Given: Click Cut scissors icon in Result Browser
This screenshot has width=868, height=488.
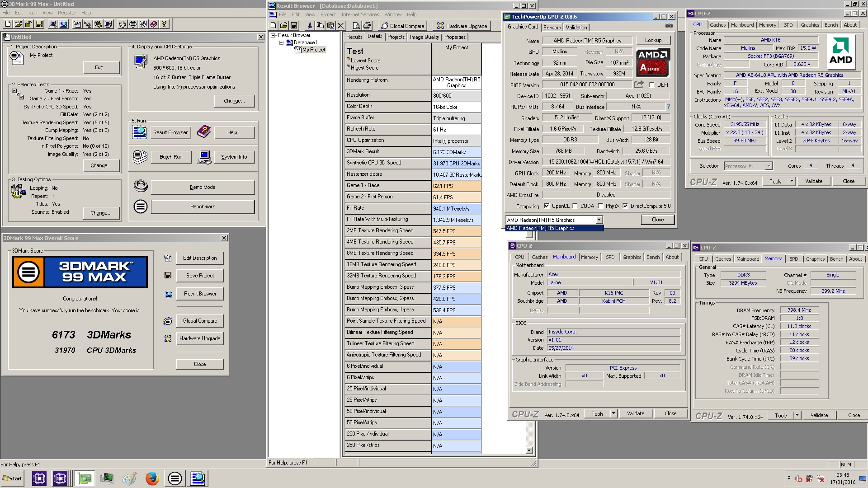Looking at the screenshot, I should pos(309,26).
